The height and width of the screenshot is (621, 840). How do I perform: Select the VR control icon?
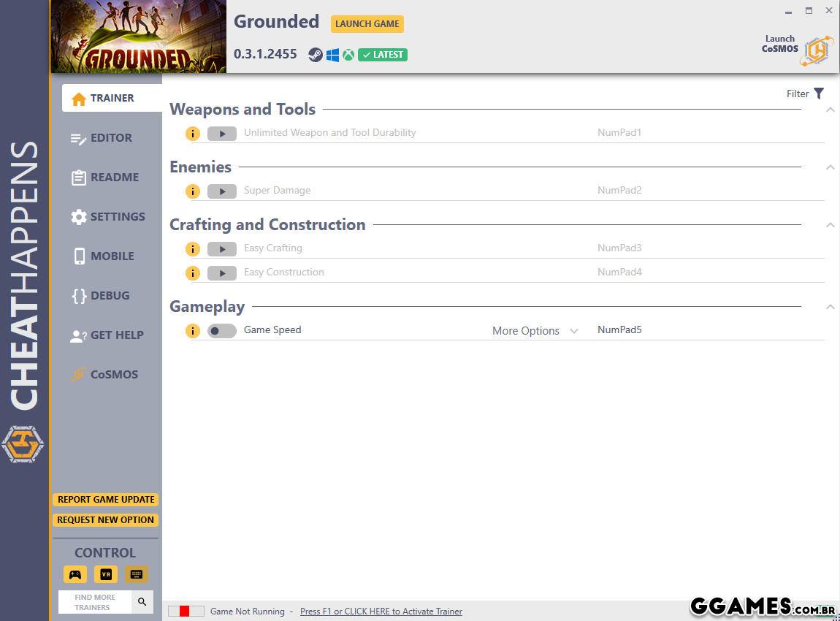pyautogui.click(x=106, y=574)
